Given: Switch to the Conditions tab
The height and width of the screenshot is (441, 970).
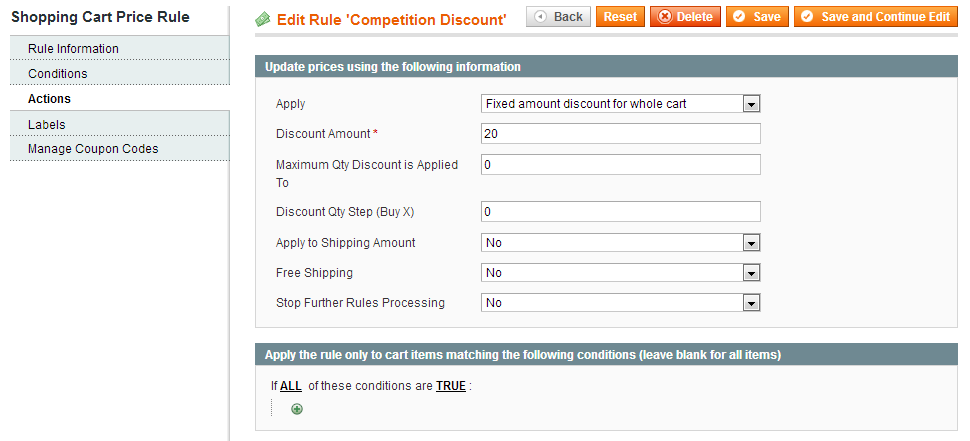Looking at the screenshot, I should tap(58, 74).
